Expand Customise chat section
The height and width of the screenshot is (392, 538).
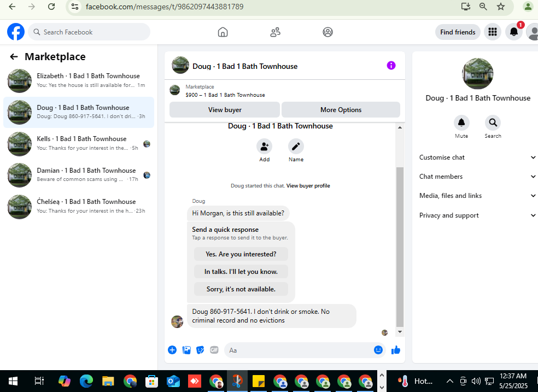click(477, 157)
